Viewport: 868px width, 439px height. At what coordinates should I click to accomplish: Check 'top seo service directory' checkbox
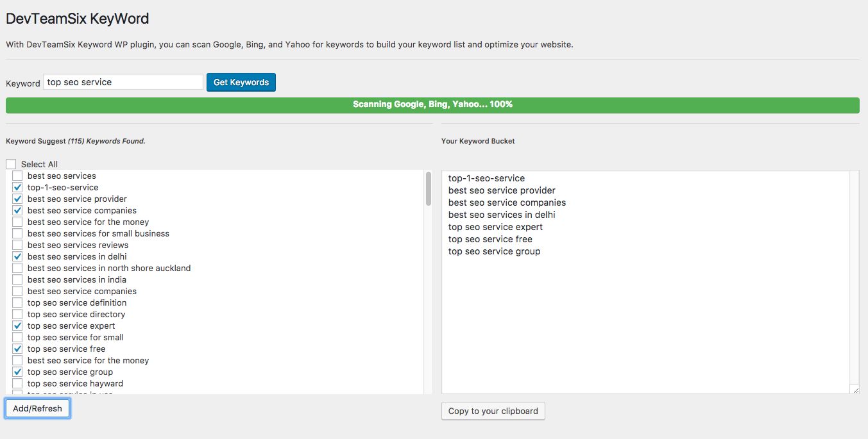17,314
